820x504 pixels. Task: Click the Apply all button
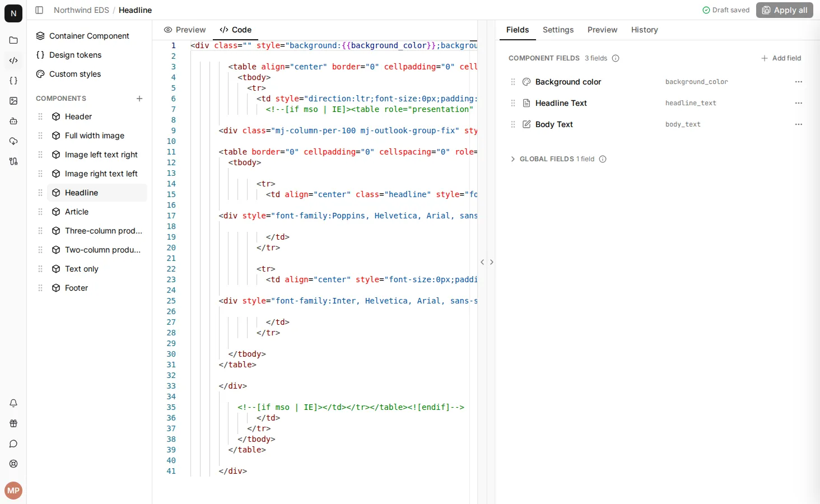(784, 10)
